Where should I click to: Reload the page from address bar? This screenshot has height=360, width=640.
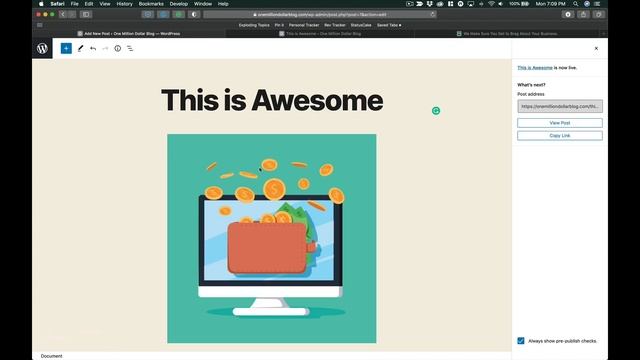point(433,14)
